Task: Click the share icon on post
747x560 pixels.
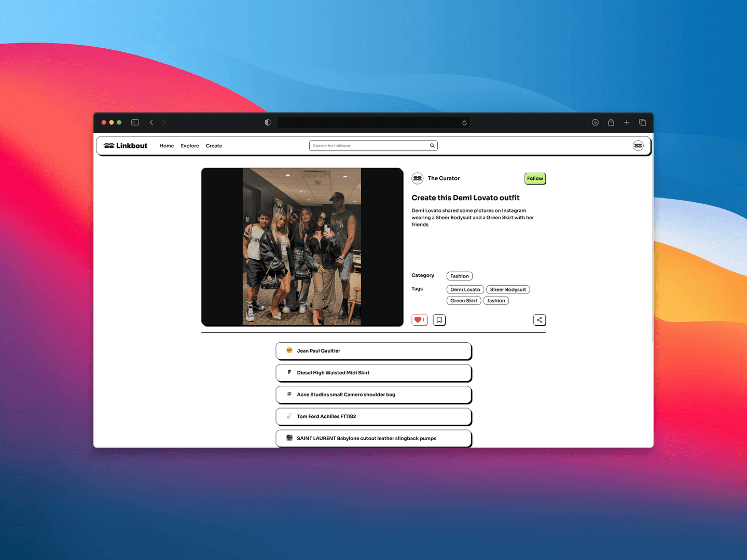Action: (x=539, y=320)
